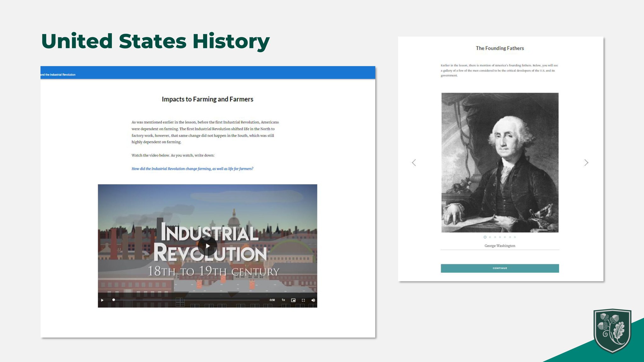Image resolution: width=644 pixels, height=362 pixels.
Task: Open the 1x playback speed menu
Action: click(x=283, y=300)
